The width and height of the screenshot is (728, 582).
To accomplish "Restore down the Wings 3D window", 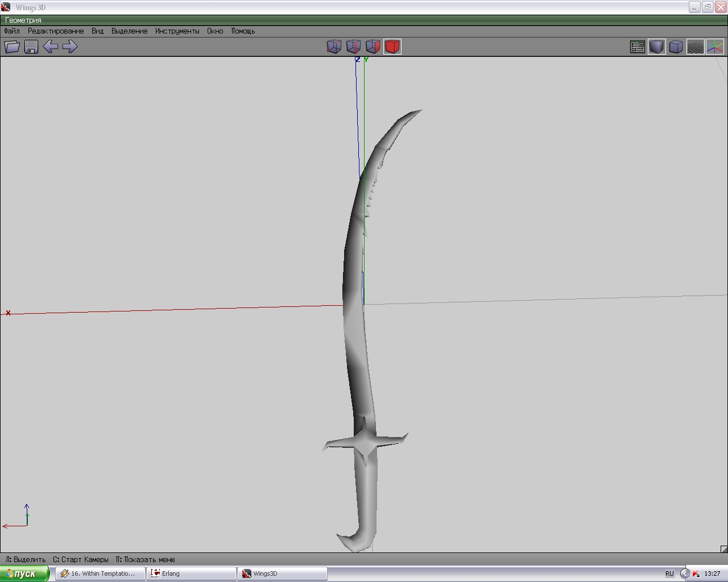I will coord(708,7).
